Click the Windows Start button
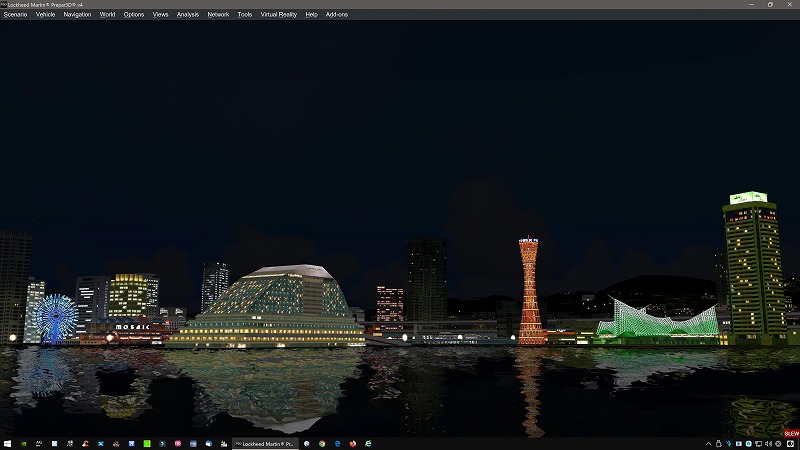The image size is (800, 450). pyautogui.click(x=7, y=443)
